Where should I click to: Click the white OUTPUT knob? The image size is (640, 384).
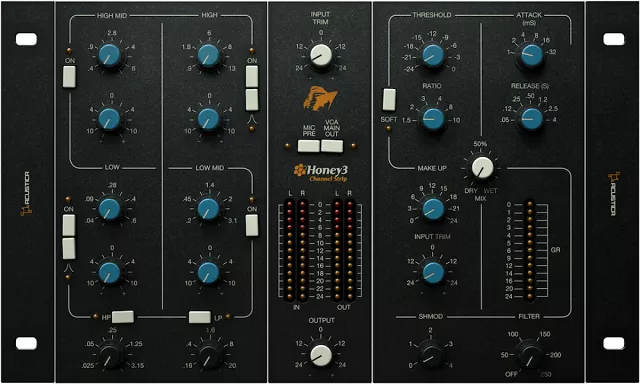pos(321,355)
